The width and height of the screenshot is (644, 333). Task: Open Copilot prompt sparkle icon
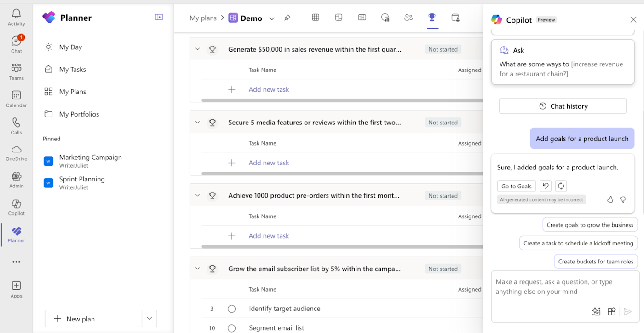click(596, 312)
